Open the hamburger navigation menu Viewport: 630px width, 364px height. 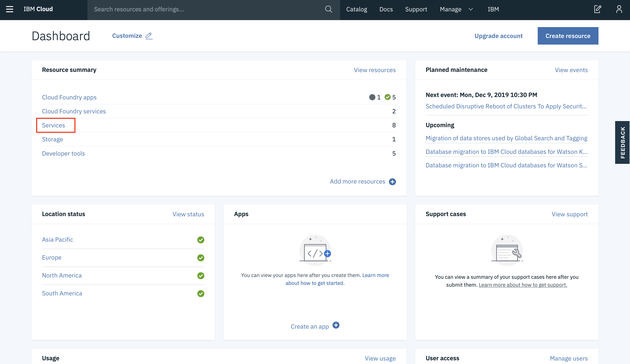click(9, 9)
